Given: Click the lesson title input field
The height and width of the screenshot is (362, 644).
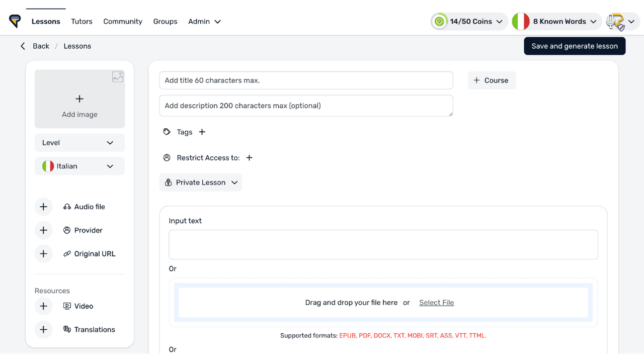Looking at the screenshot, I should [306, 80].
